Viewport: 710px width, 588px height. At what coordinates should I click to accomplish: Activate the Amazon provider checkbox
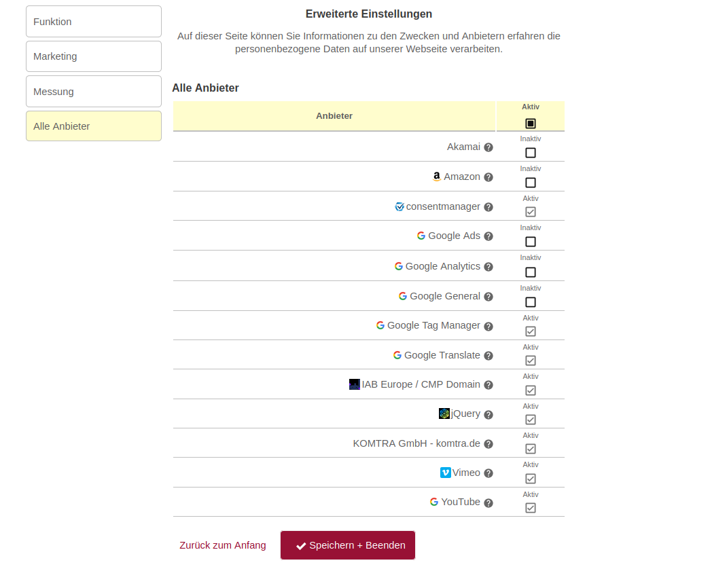pos(531,183)
